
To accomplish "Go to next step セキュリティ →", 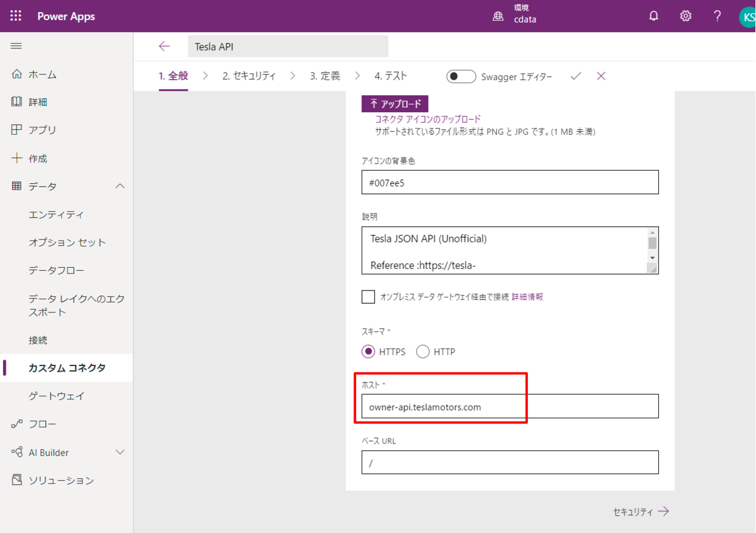I will pyautogui.click(x=641, y=512).
